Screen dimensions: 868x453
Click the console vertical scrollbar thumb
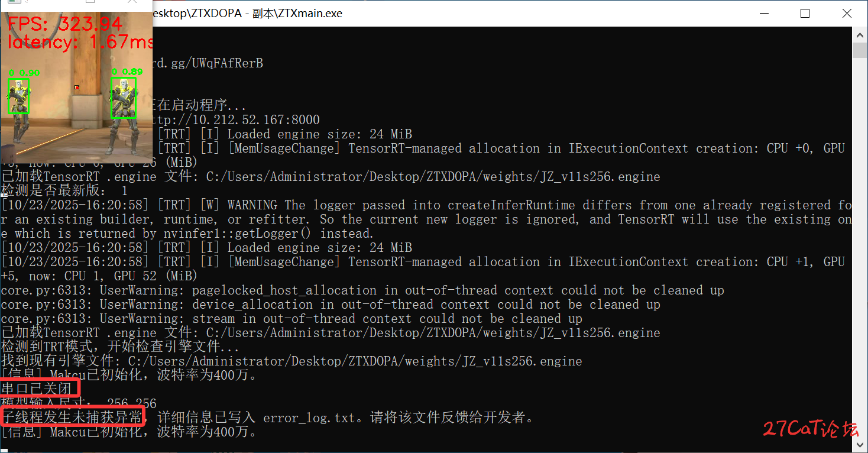[860, 50]
